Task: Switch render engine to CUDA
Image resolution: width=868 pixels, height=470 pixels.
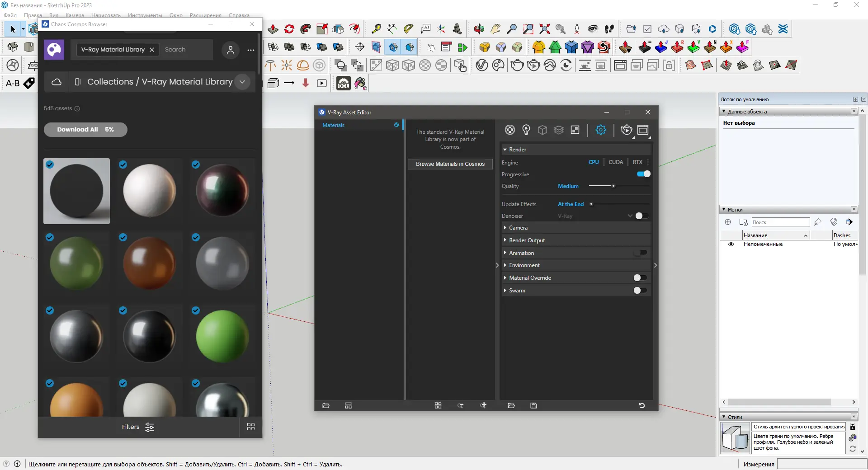Action: coord(616,162)
